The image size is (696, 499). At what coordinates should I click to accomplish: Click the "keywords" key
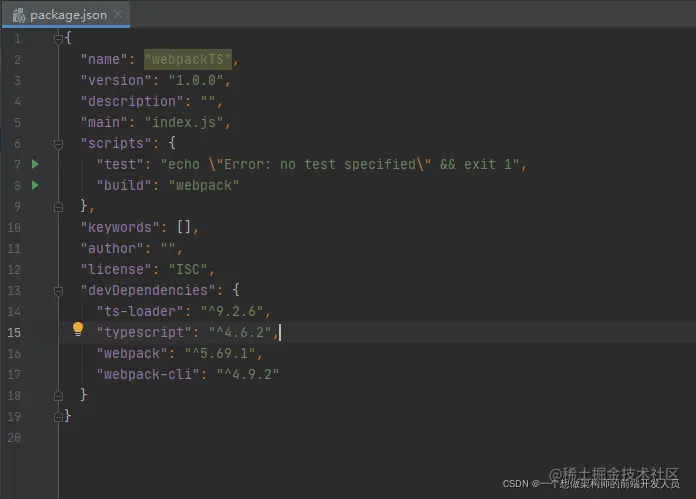(120, 227)
